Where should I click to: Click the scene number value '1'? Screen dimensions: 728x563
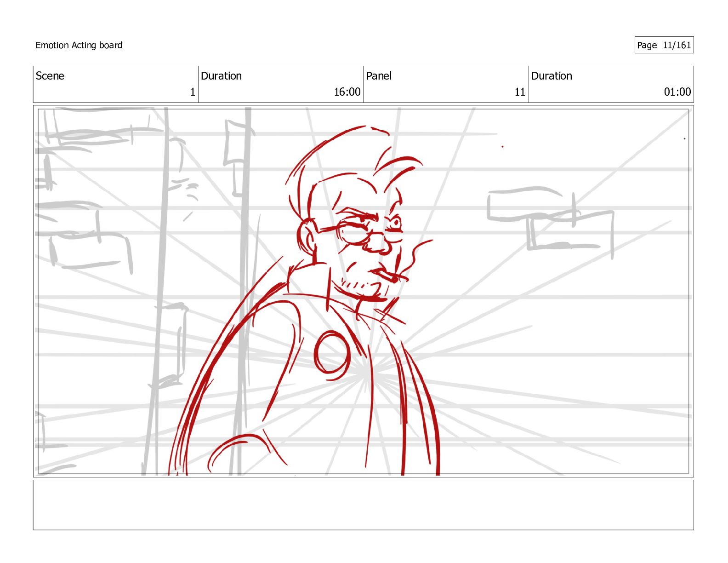click(x=193, y=92)
